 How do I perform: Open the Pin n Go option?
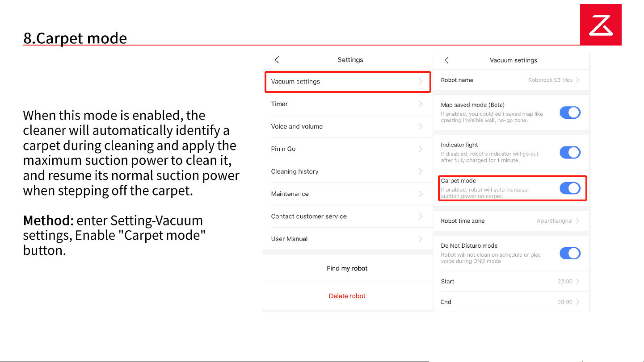(348, 149)
